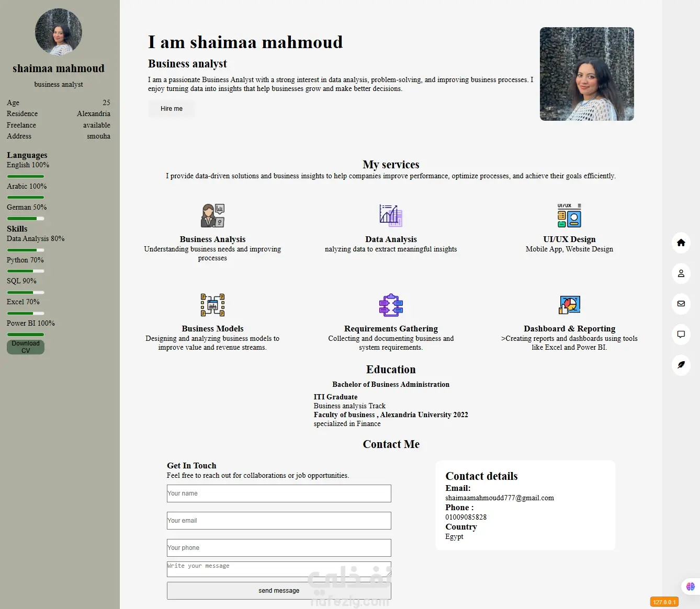Click the "Education" heading
The width and height of the screenshot is (700, 609).
point(391,370)
